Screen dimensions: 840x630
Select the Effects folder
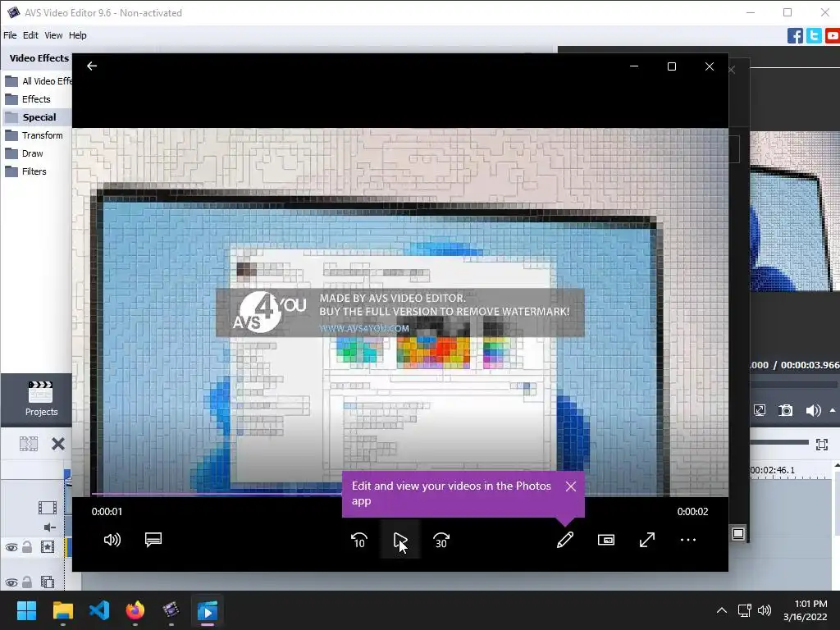pyautogui.click(x=28, y=99)
